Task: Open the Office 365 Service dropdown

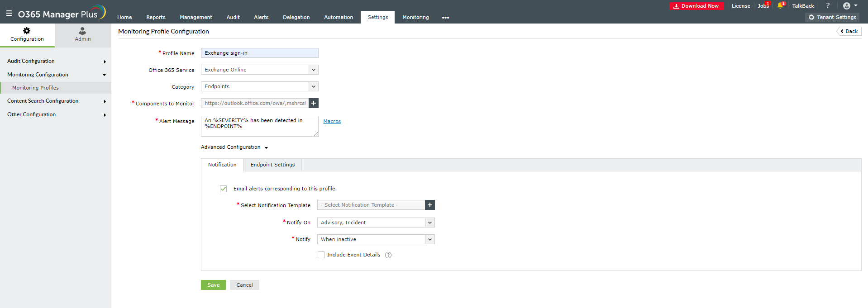Action: point(260,70)
